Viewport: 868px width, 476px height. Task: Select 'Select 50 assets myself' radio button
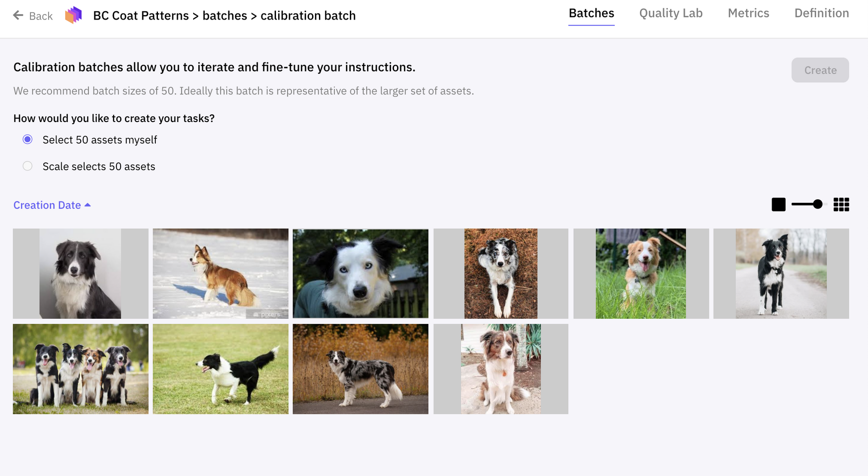click(28, 139)
